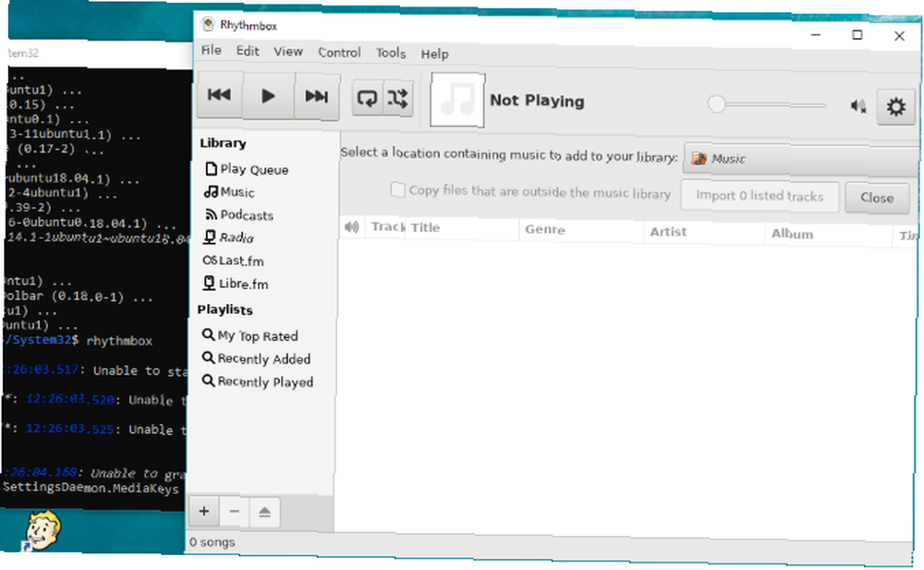Click the eject button below sidebar

(264, 512)
